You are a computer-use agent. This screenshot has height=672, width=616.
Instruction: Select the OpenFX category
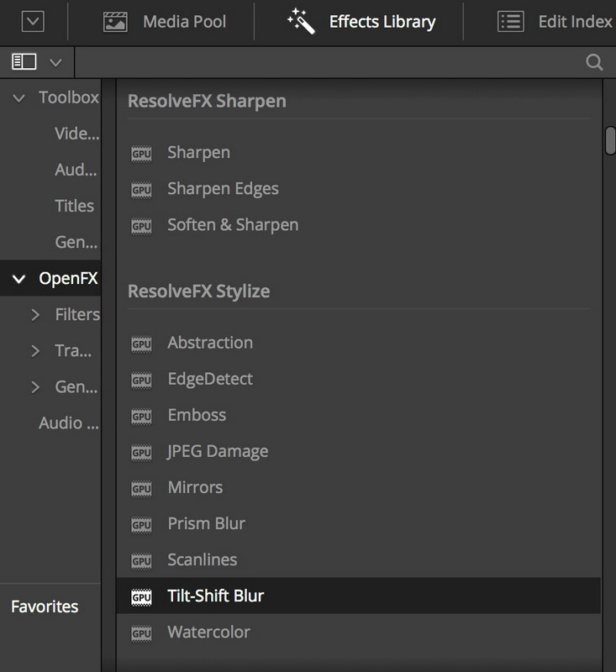coord(68,279)
